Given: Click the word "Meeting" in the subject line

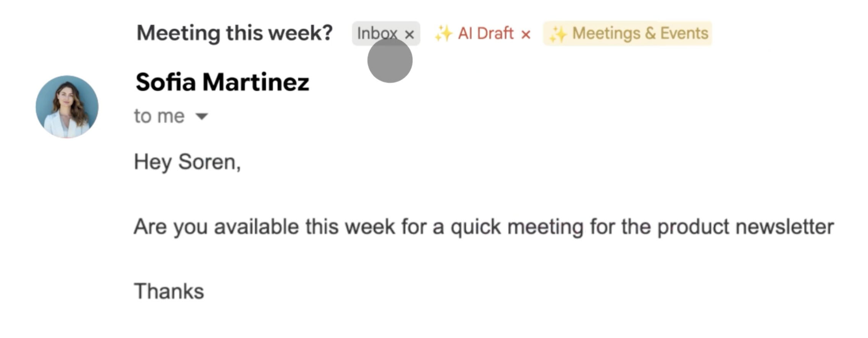Looking at the screenshot, I should [178, 33].
